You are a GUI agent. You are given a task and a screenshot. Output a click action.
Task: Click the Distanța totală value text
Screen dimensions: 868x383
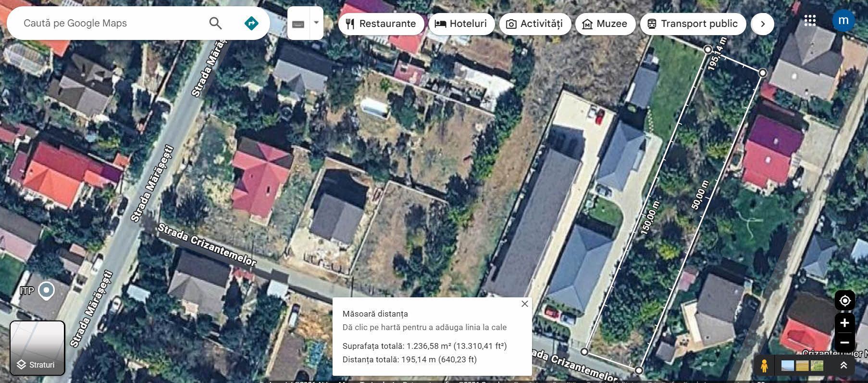pyautogui.click(x=438, y=359)
